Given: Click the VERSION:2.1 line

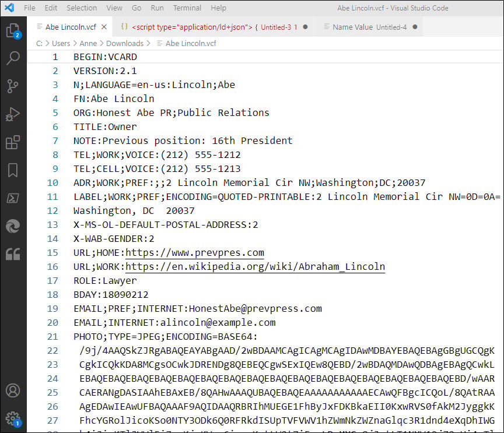Looking at the screenshot, I should point(105,71).
